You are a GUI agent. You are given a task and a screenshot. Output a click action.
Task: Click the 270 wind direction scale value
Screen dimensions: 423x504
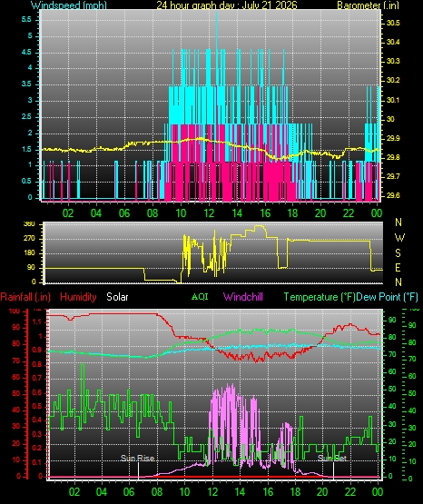[x=29, y=239]
